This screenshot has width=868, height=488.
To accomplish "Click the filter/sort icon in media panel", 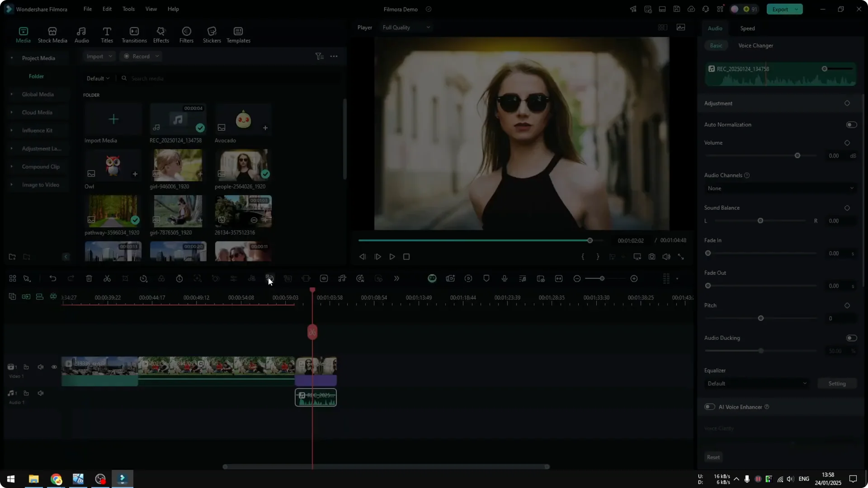I will (319, 56).
